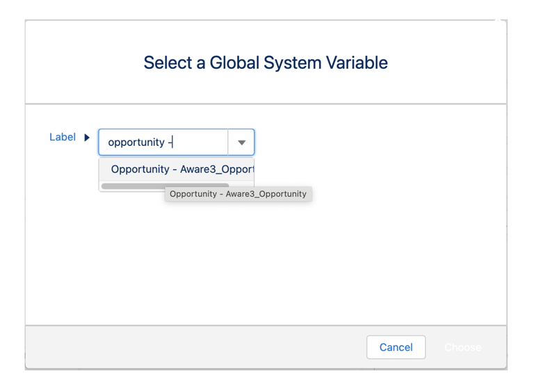Click the Label link
534x392 pixels.
click(x=63, y=137)
